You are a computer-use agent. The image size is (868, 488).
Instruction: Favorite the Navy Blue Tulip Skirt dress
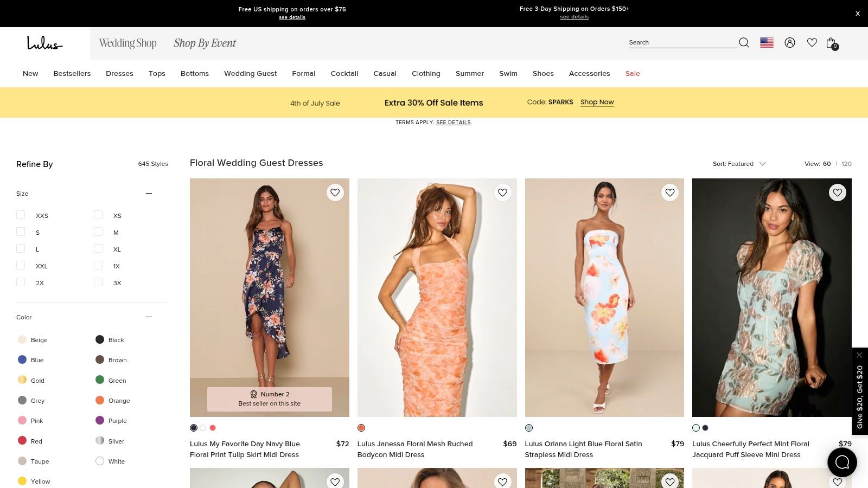(335, 192)
